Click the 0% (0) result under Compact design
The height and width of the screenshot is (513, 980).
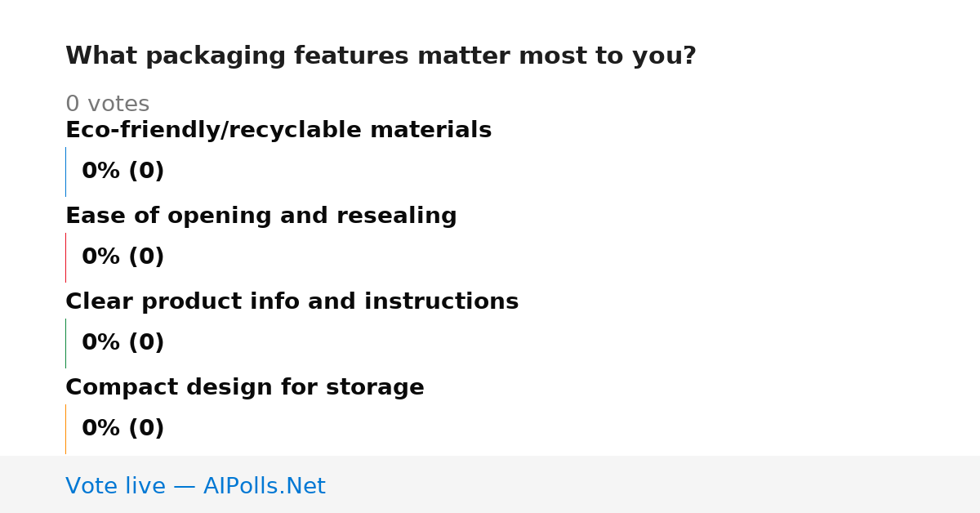(x=123, y=429)
